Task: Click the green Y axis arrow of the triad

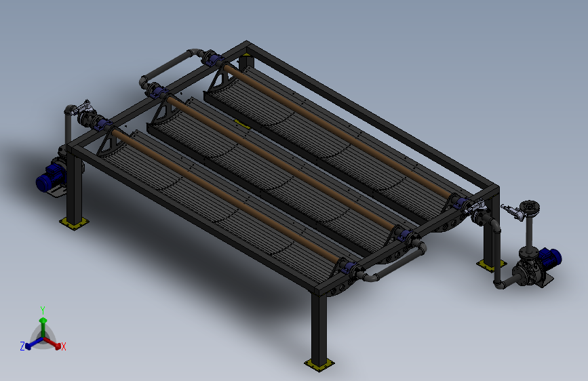Action: tap(43, 327)
